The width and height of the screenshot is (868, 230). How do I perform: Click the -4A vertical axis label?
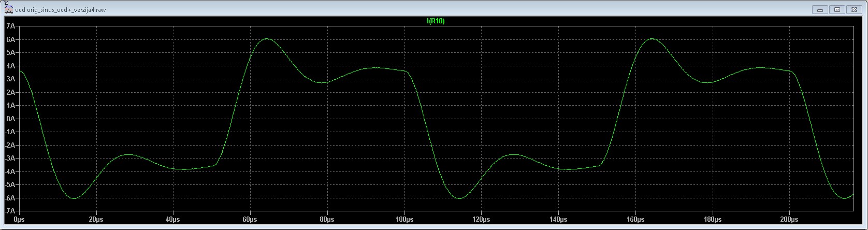pyautogui.click(x=9, y=171)
